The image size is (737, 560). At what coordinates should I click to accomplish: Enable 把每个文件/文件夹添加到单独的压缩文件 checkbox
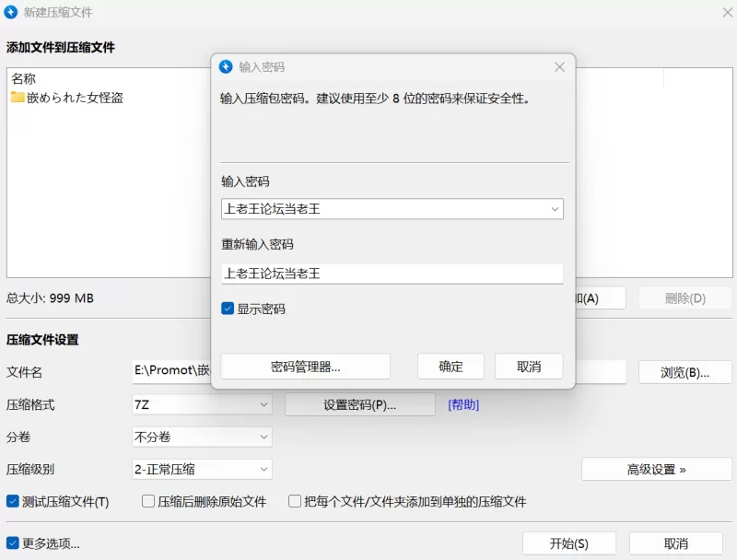pyautogui.click(x=295, y=501)
